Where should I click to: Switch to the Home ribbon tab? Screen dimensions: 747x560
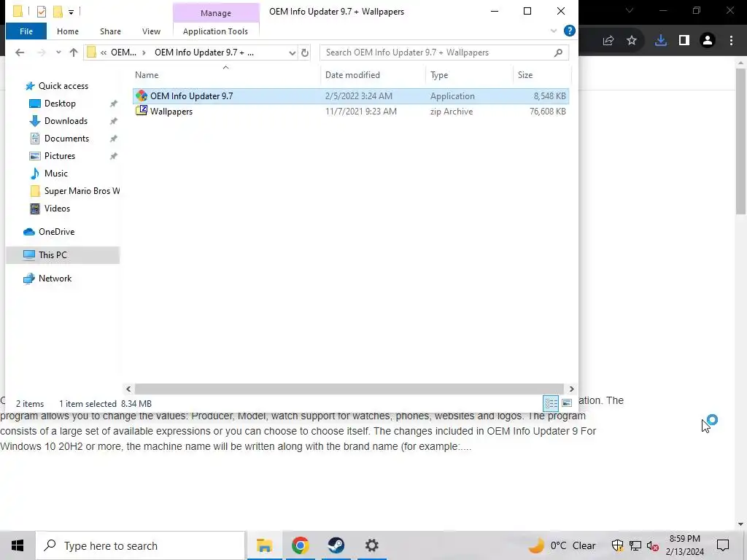pos(68,31)
